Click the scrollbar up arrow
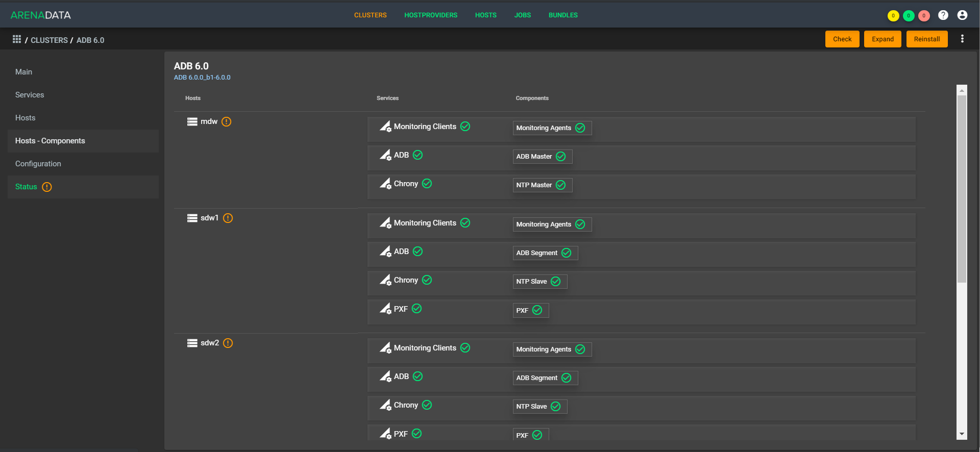The image size is (980, 452). [x=962, y=90]
